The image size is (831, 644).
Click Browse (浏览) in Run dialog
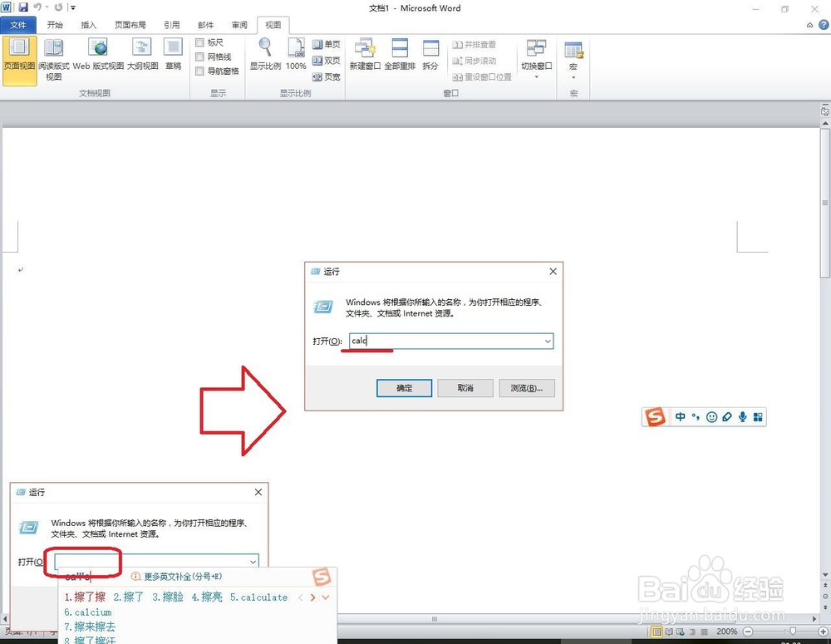tap(527, 388)
